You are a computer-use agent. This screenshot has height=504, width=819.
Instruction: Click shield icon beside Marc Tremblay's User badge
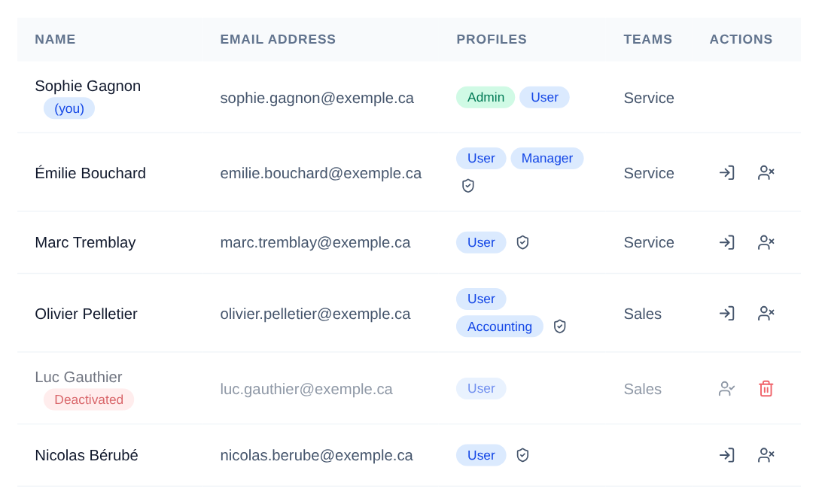tap(522, 242)
